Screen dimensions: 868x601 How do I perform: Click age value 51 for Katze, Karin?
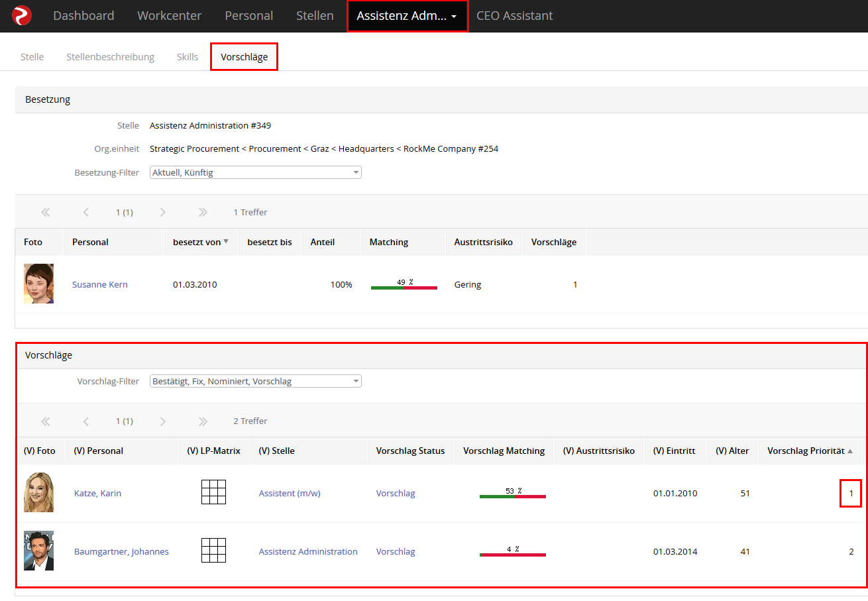click(x=745, y=493)
